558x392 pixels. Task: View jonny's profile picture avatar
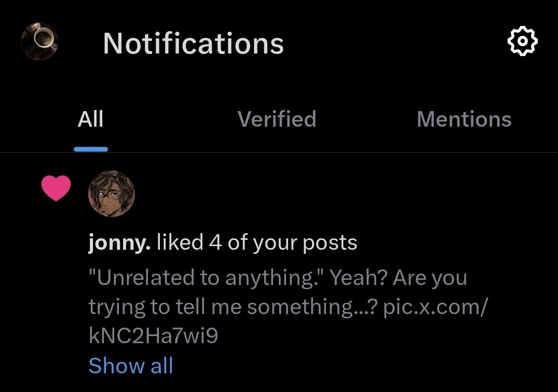click(x=112, y=193)
